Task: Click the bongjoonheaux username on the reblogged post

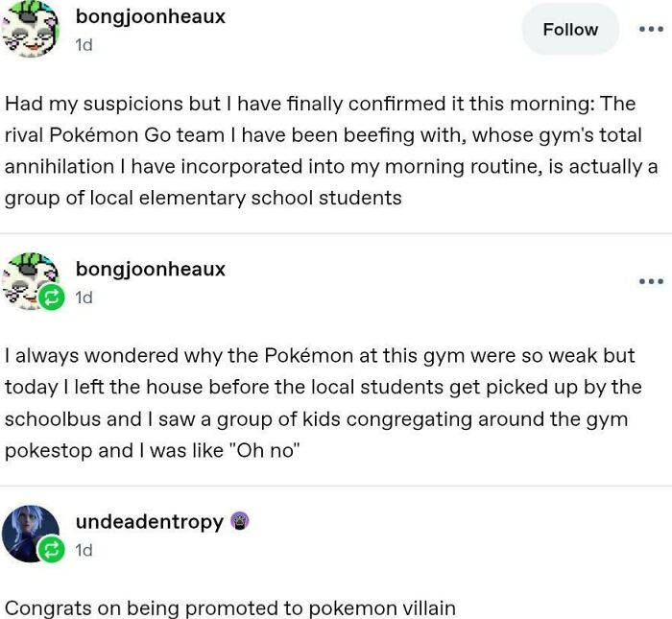Action: [150, 269]
